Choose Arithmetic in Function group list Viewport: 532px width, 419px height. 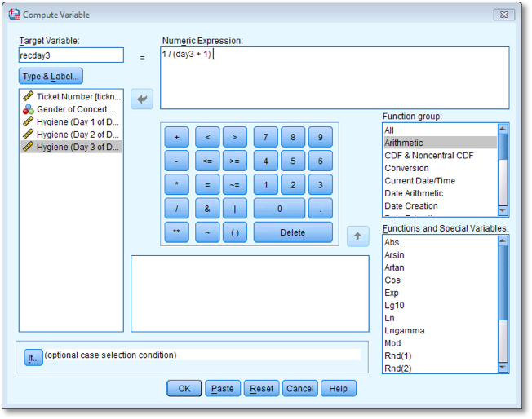click(439, 143)
